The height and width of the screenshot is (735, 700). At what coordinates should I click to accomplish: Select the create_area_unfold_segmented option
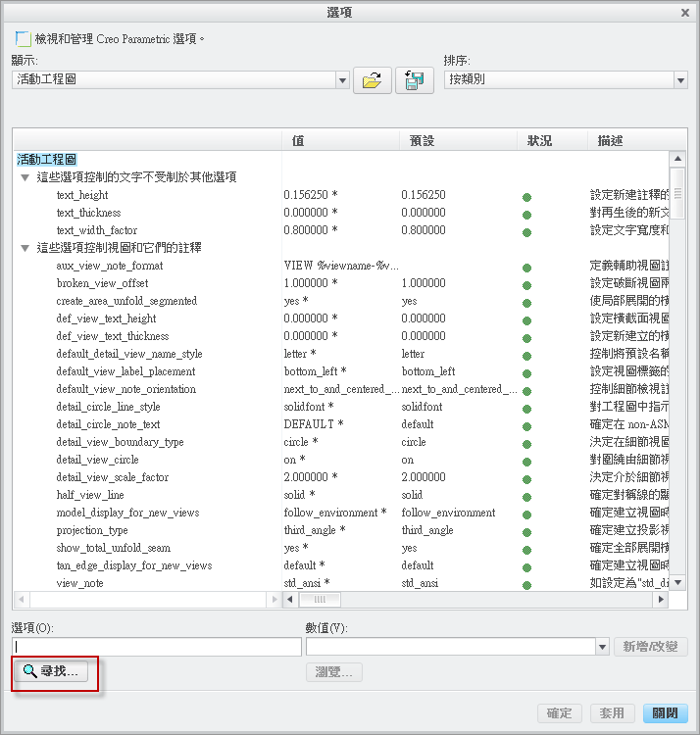click(x=126, y=301)
